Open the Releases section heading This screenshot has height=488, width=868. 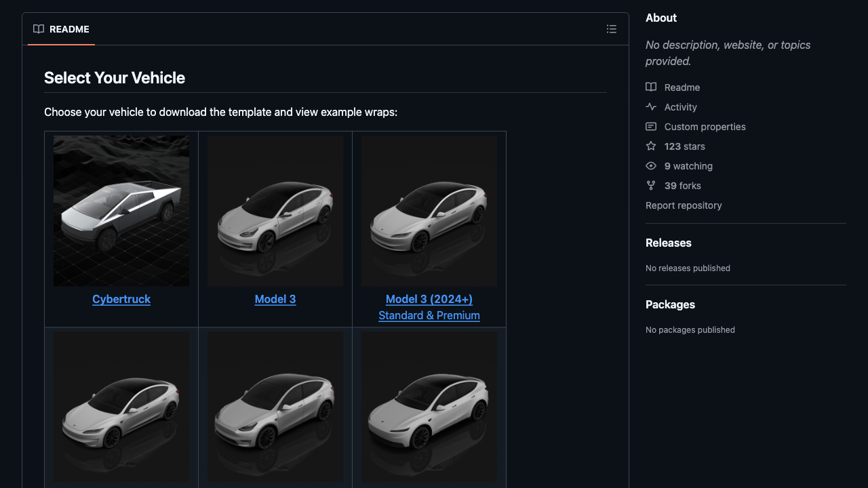(669, 243)
